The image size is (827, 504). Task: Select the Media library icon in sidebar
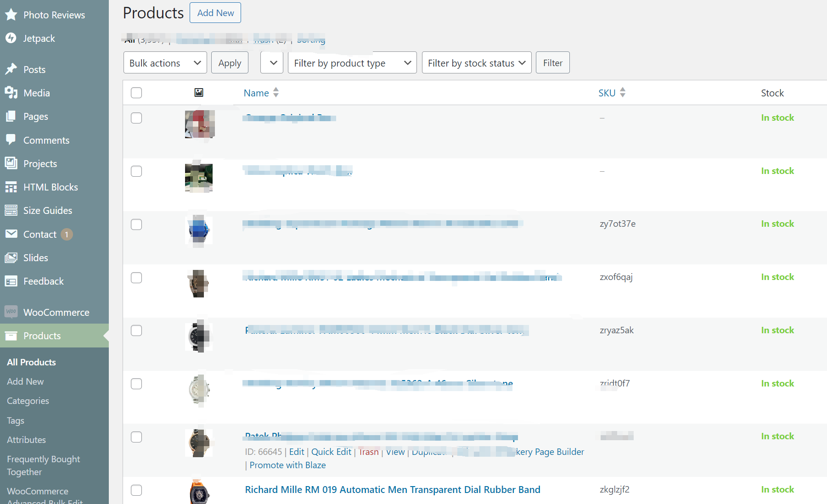point(11,93)
